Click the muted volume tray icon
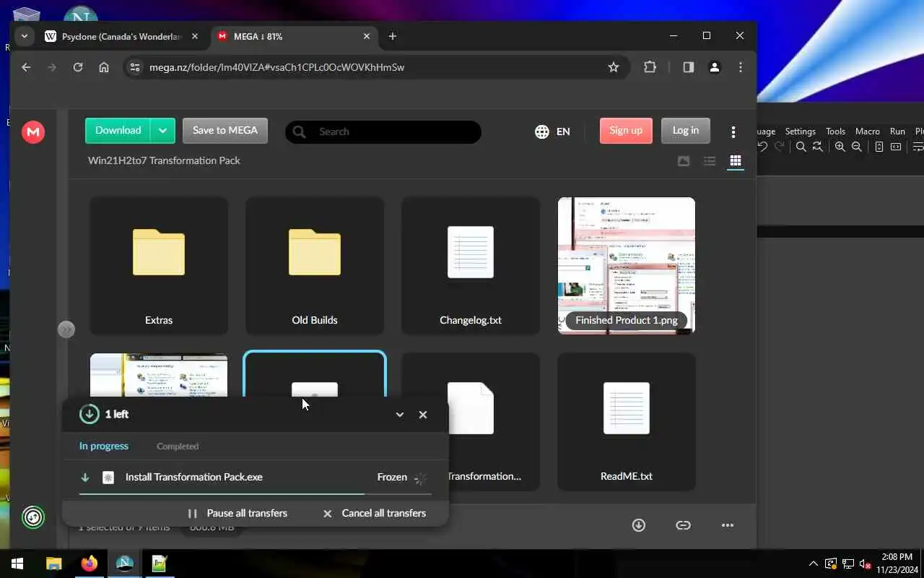The height and width of the screenshot is (578, 924). (x=866, y=564)
